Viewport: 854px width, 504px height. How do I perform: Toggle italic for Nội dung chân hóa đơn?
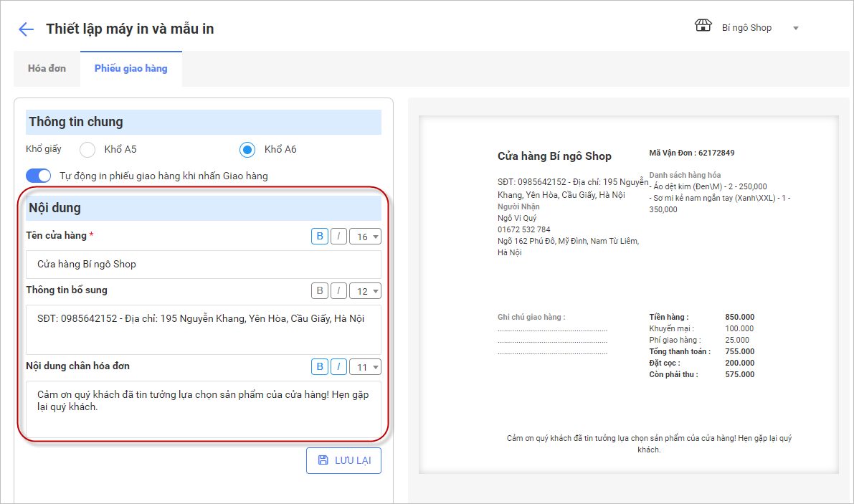[338, 367]
